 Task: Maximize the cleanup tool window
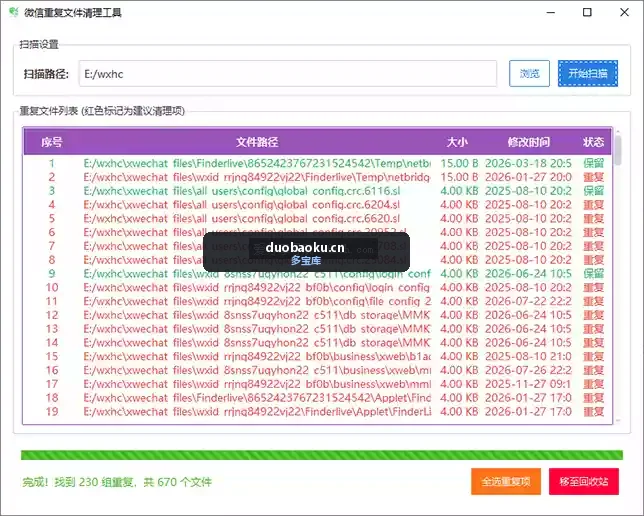coord(587,12)
